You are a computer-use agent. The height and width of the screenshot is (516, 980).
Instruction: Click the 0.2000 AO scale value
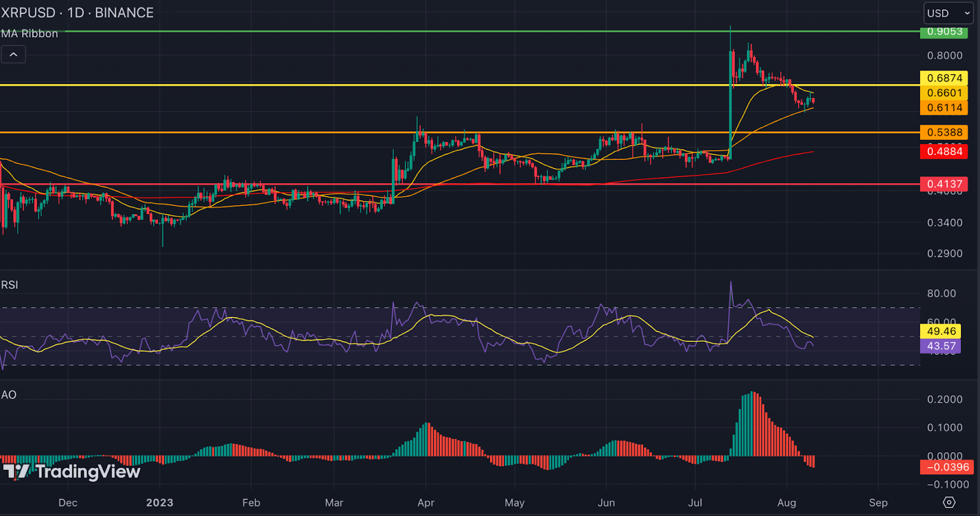coord(944,399)
